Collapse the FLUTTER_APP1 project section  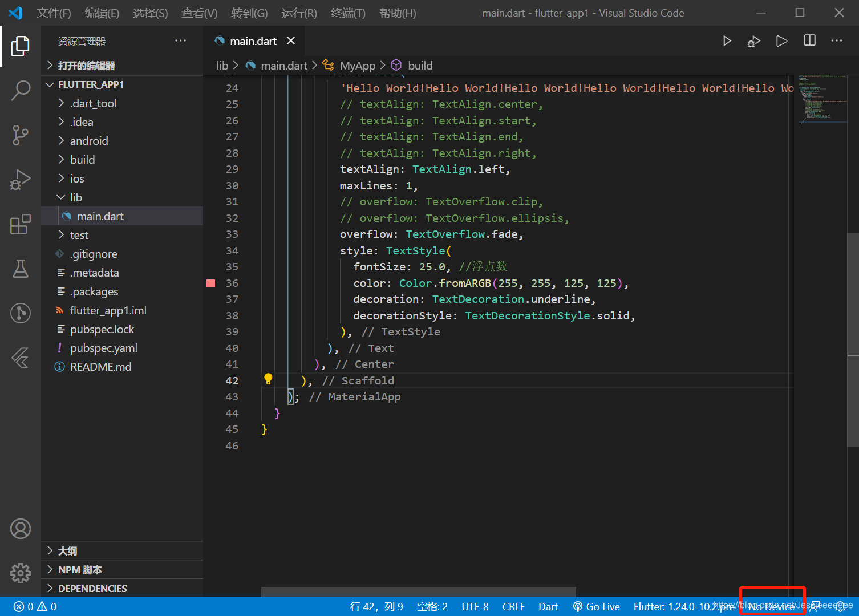pos(123,84)
